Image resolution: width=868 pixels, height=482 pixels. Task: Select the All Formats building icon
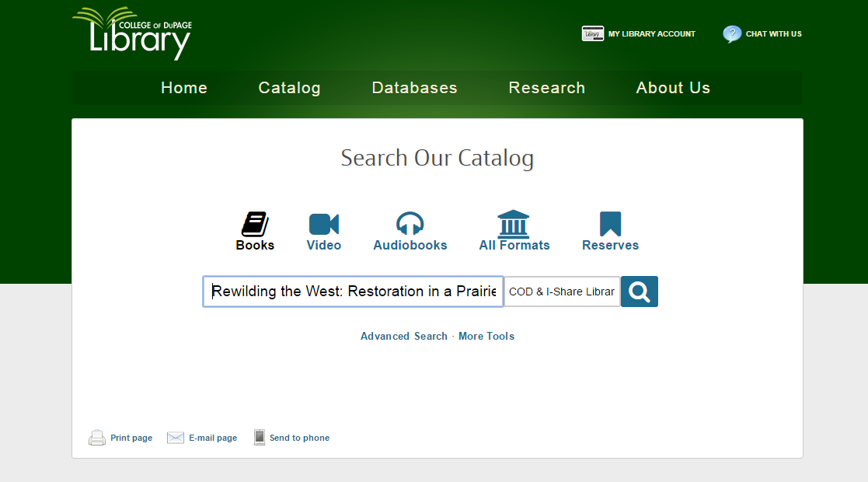[x=514, y=224]
